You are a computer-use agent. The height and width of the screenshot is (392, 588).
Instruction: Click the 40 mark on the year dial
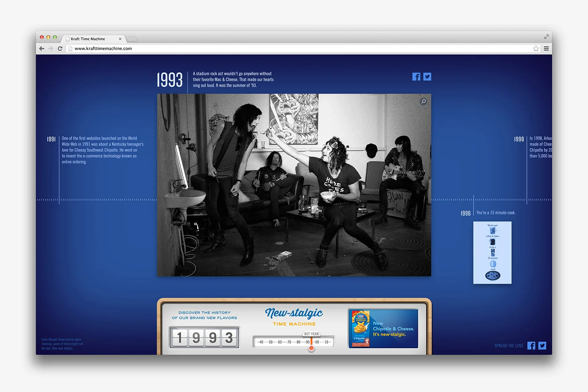[261, 342]
